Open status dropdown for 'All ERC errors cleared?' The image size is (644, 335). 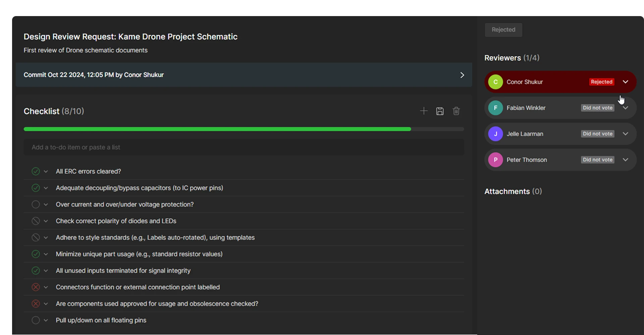click(46, 172)
